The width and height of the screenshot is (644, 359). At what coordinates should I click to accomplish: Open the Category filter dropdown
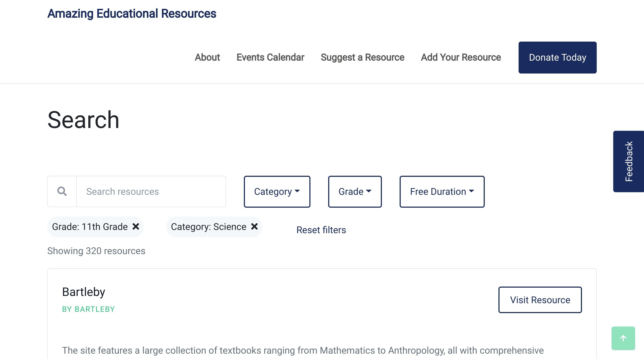click(x=277, y=191)
